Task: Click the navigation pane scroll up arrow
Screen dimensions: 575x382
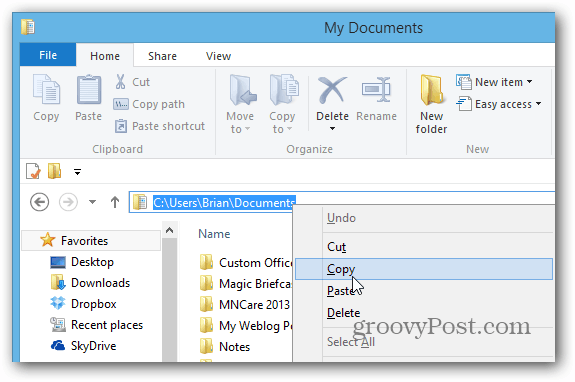Action: (169, 230)
